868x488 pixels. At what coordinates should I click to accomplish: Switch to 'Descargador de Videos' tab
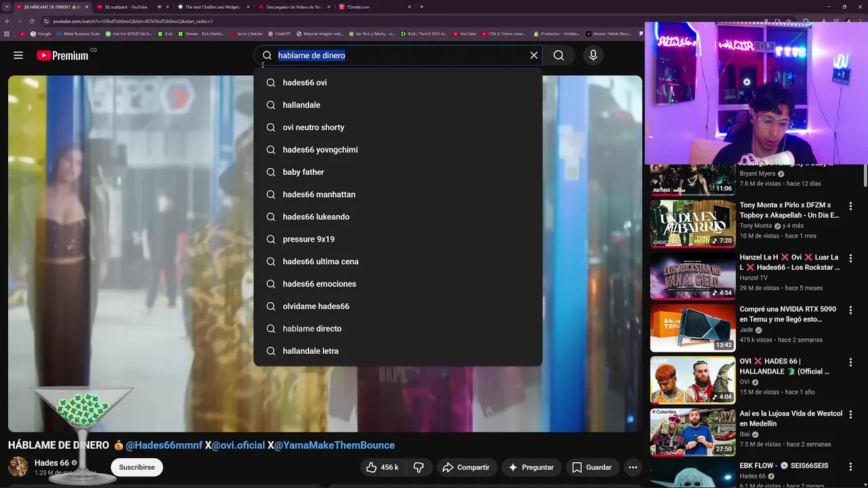(294, 7)
